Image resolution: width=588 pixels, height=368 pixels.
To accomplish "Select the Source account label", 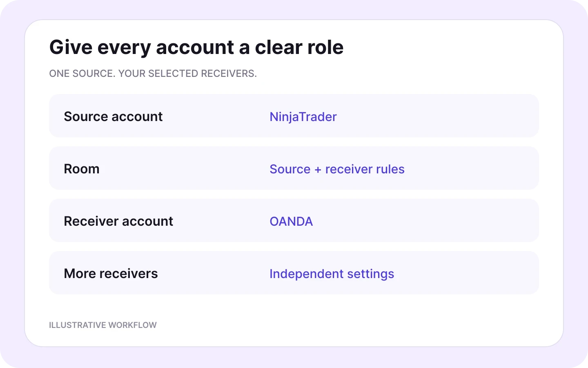I will (x=113, y=117).
